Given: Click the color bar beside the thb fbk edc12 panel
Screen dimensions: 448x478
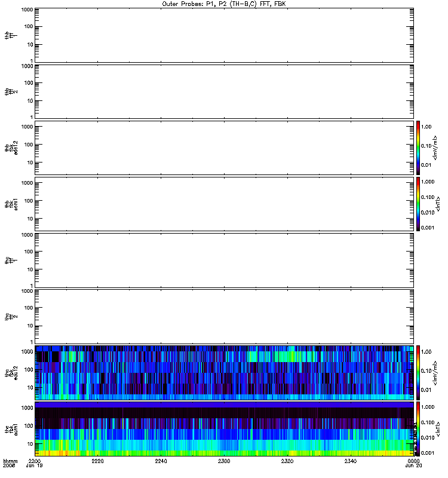Looking at the screenshot, I should [418, 148].
